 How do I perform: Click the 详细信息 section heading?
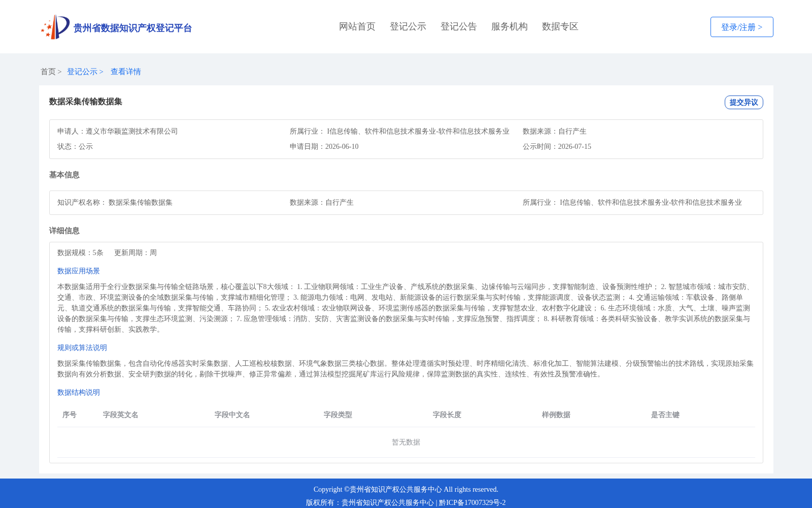click(64, 231)
